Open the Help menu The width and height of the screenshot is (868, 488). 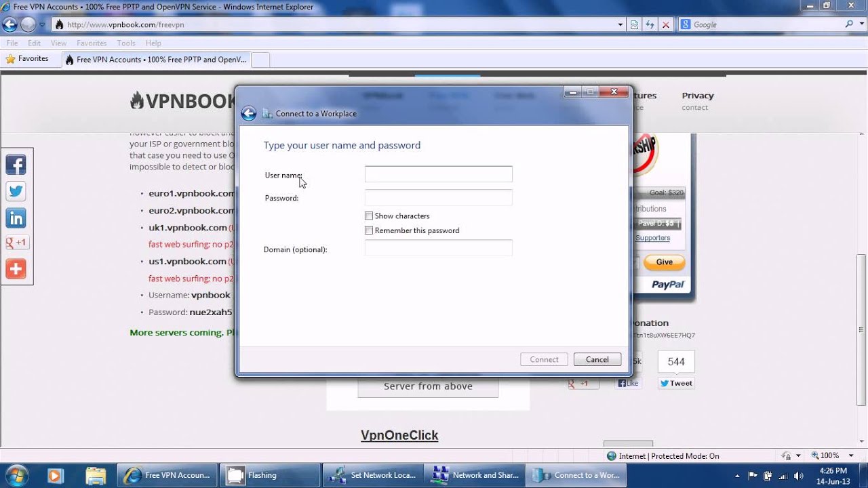click(153, 43)
